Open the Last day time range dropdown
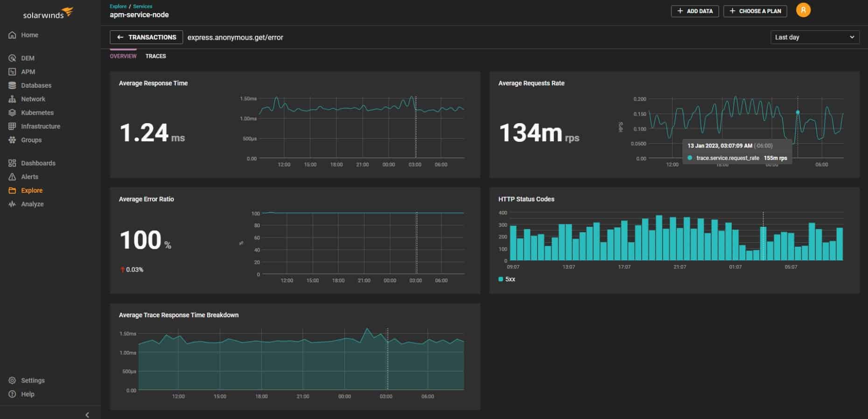 pos(815,37)
